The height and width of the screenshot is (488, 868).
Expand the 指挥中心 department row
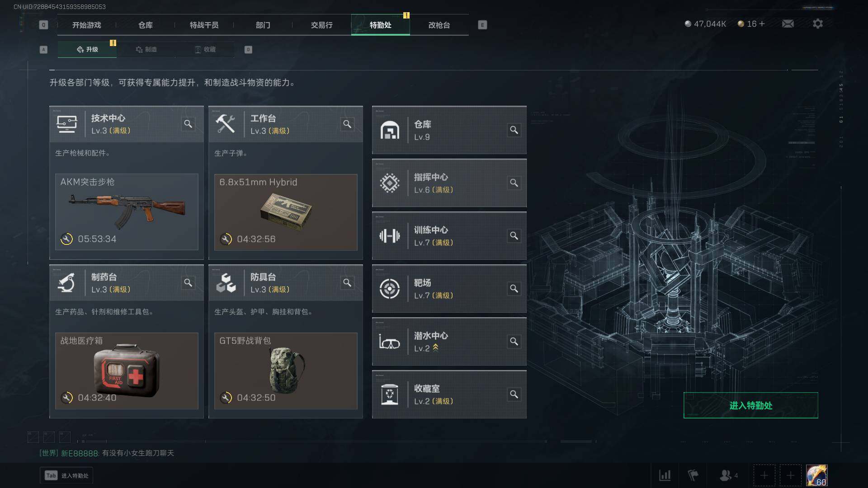pyautogui.click(x=449, y=183)
